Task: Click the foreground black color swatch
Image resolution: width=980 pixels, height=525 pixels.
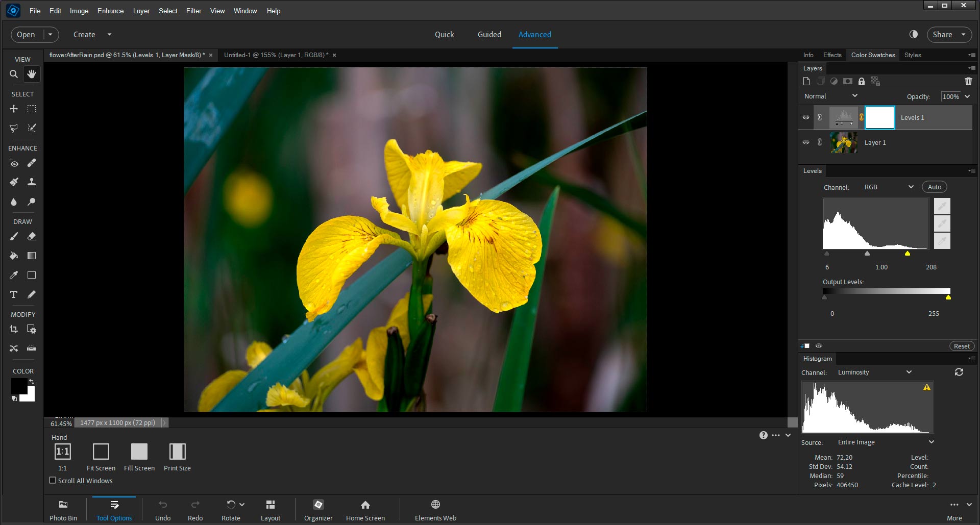Action: point(19,386)
